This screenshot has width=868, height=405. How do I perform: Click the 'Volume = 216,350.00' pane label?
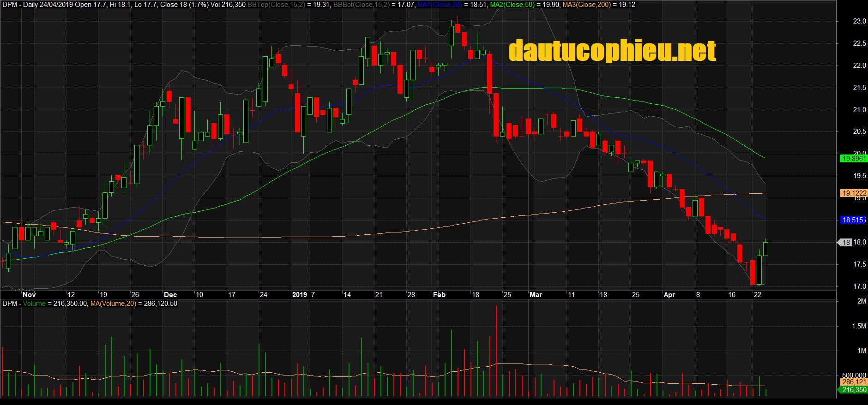pos(54,304)
